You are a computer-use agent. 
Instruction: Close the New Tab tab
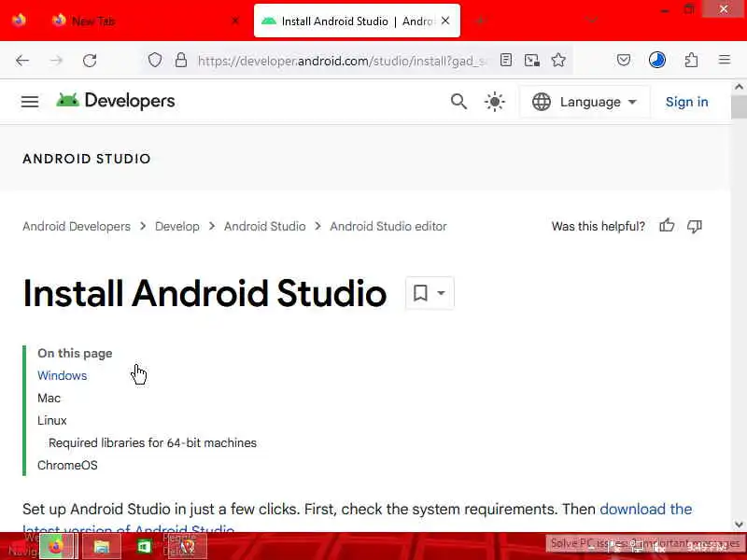pos(235,21)
